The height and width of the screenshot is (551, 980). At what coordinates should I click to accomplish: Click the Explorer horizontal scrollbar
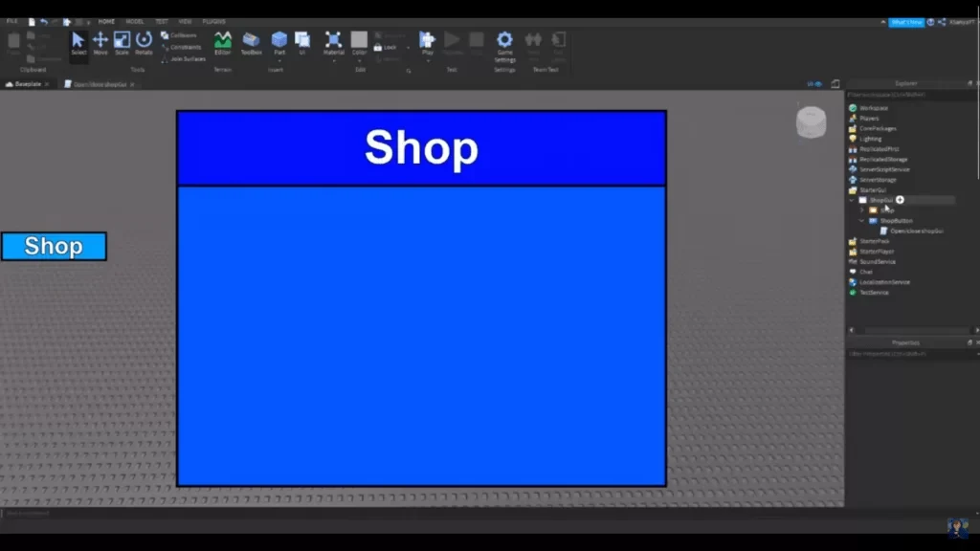[912, 330]
